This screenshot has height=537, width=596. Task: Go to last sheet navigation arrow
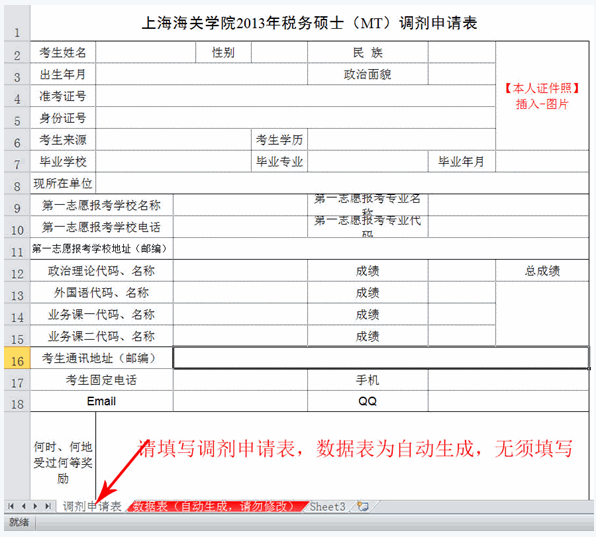tap(48, 506)
